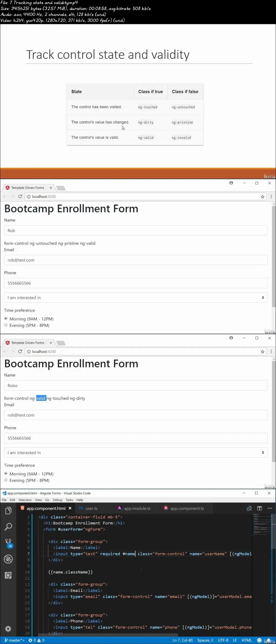Change language mode via HTML in status bar
This screenshot has width=276, height=644.
click(x=247, y=640)
